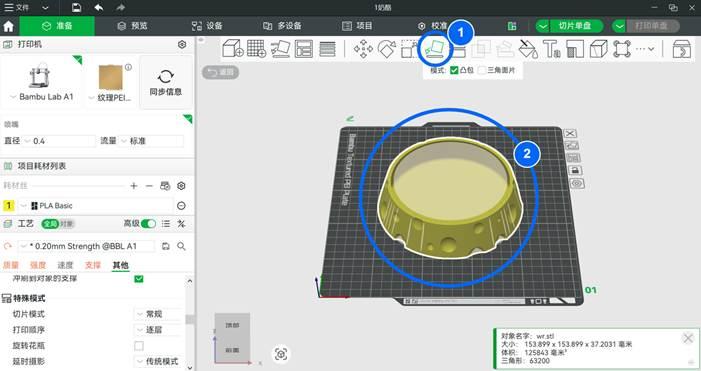The width and height of the screenshot is (701, 371).
Task: Click the save file icon
Action: 76,8
